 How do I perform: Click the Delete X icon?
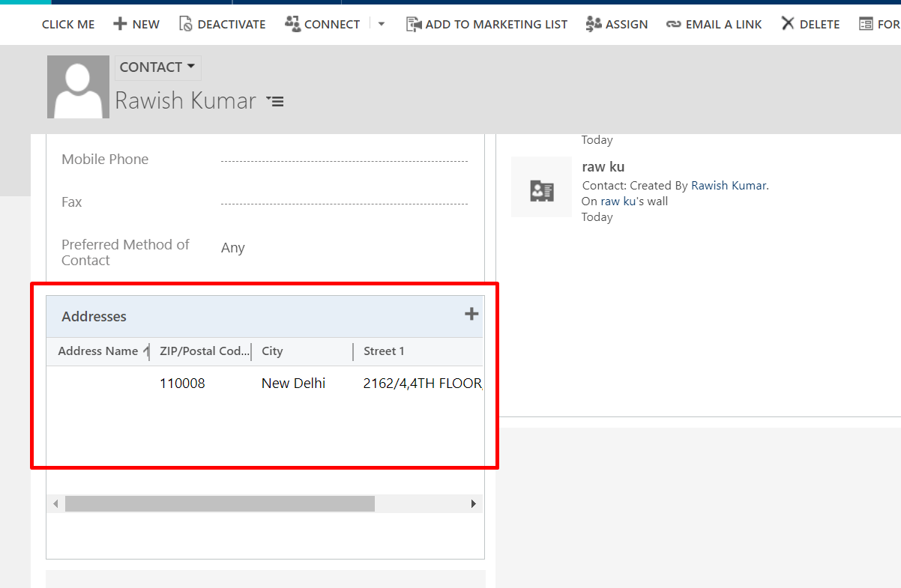[787, 24]
